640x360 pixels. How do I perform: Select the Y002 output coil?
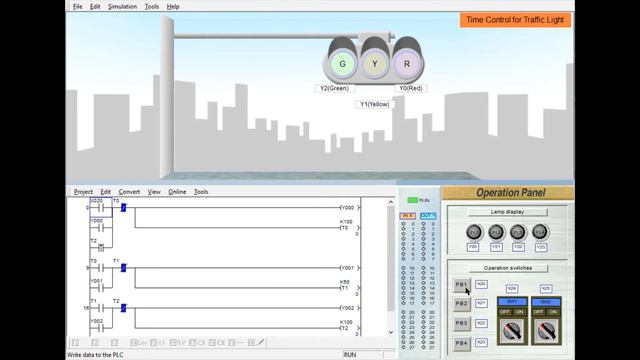tap(350, 308)
